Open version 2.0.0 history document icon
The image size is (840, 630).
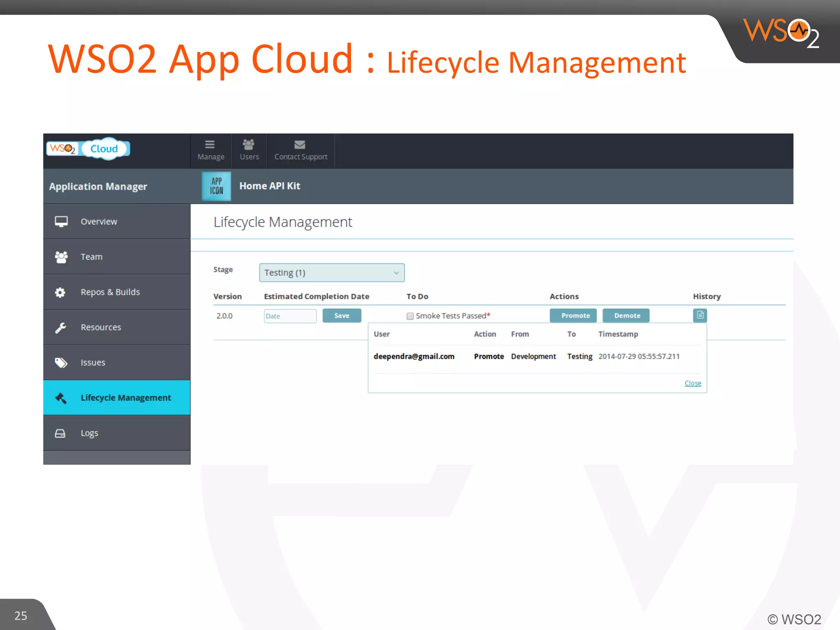pyautogui.click(x=700, y=315)
